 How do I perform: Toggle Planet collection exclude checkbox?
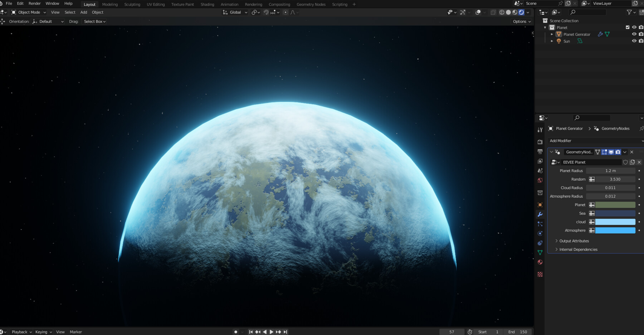pyautogui.click(x=628, y=27)
